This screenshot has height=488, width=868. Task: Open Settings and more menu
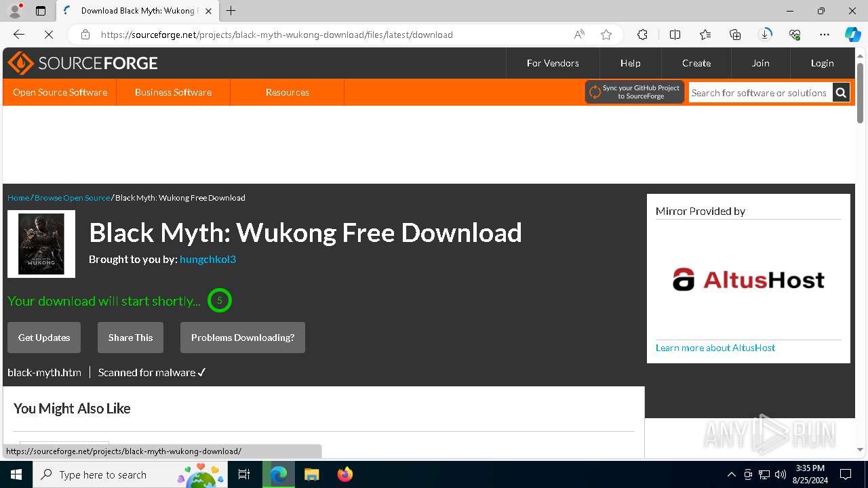pos(825,35)
